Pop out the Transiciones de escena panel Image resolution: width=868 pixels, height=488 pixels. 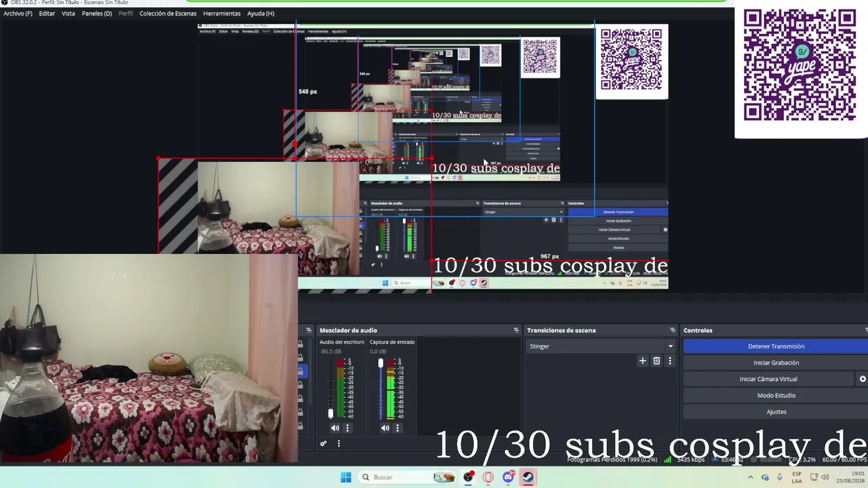click(x=673, y=330)
